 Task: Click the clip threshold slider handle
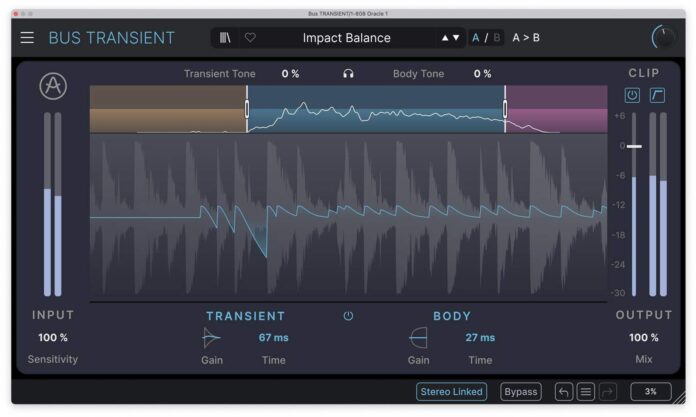[x=634, y=147]
